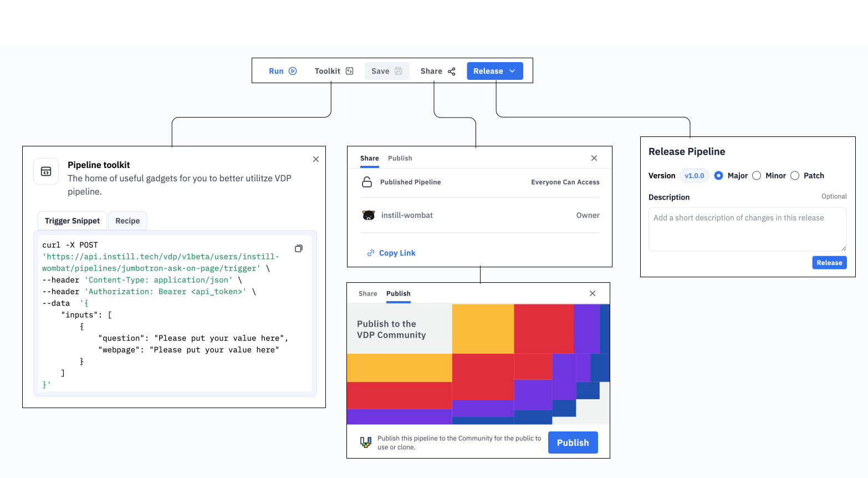Image resolution: width=868 pixels, height=478 pixels.
Task: Select the Minor version radio button
Action: (x=756, y=176)
